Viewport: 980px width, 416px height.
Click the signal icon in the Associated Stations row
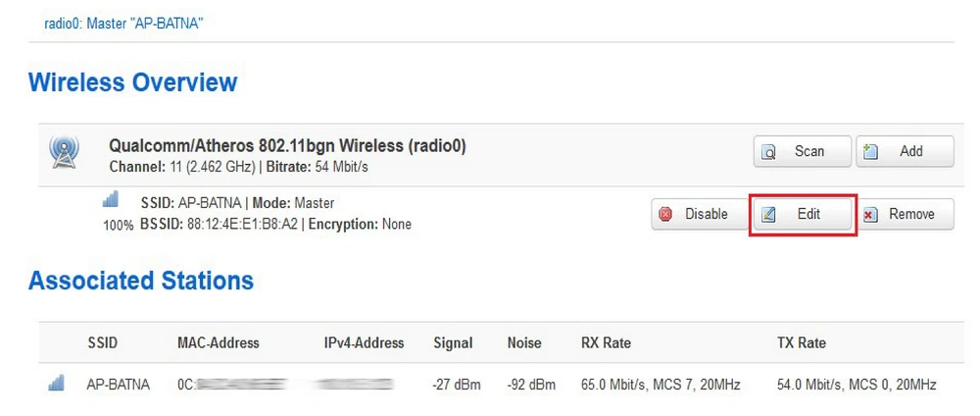click(x=56, y=385)
